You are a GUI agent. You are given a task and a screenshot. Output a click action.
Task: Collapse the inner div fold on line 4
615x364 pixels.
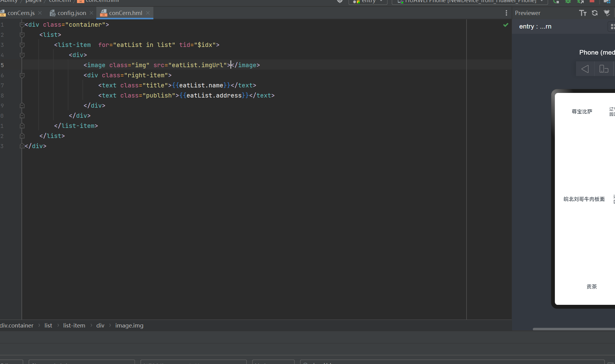pyautogui.click(x=22, y=55)
